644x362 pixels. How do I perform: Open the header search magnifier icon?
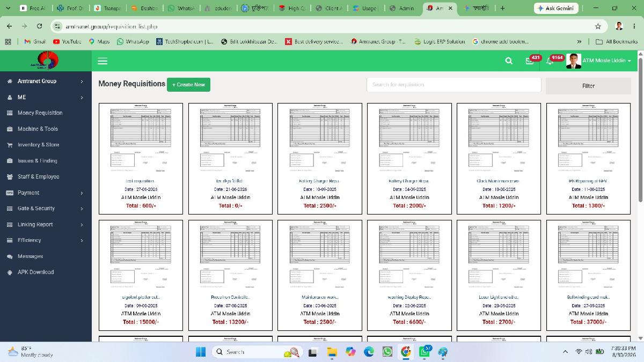click(509, 61)
